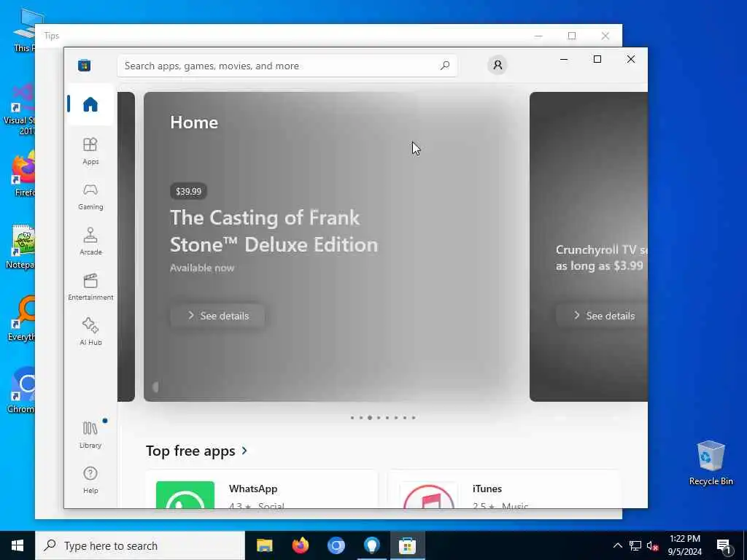
Task: Open the iTunes app card
Action: 503,489
